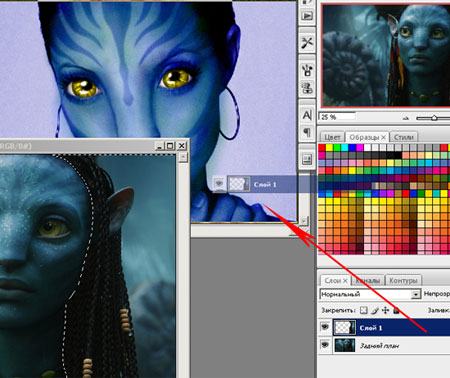Close the RGB/8# document window
This screenshot has width=450, height=378.
click(x=182, y=146)
